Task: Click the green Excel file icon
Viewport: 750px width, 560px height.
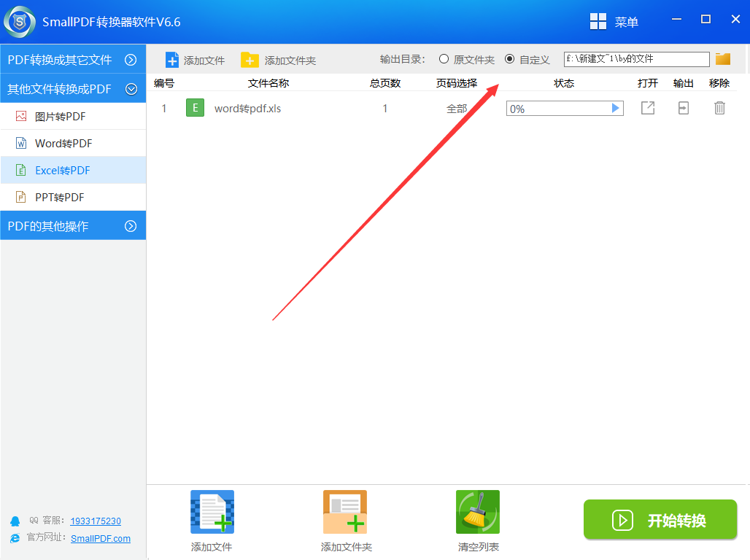Action: point(195,108)
